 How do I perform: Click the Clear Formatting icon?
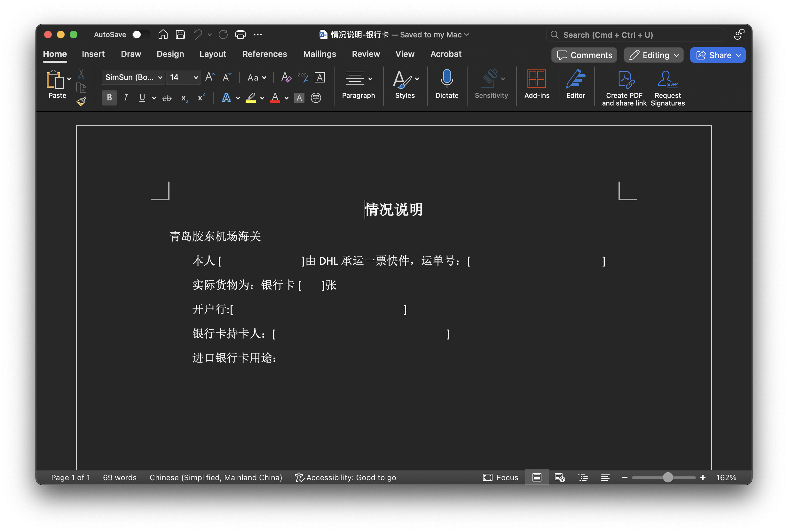point(286,77)
